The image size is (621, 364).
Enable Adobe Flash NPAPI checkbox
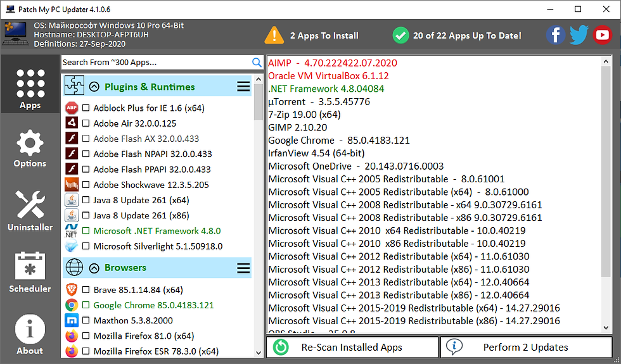pyautogui.click(x=86, y=154)
